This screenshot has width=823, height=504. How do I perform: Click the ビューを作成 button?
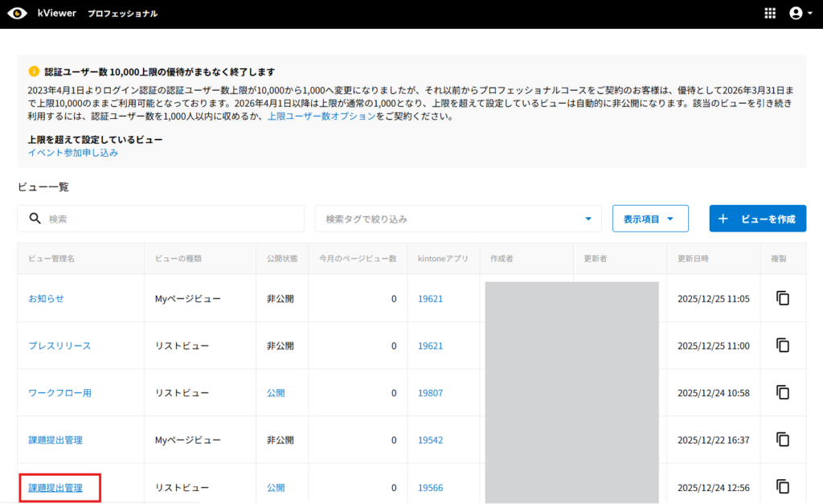click(x=757, y=219)
